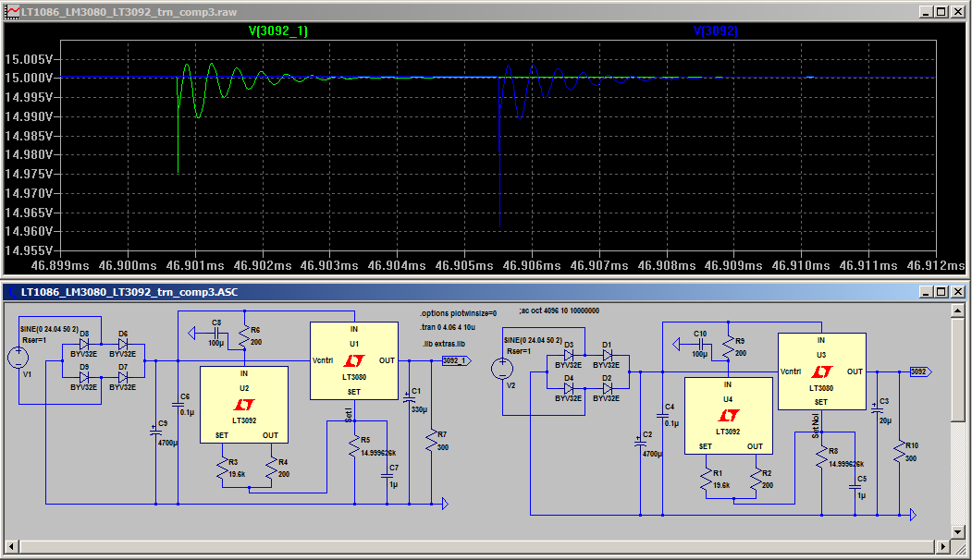This screenshot has width=972, height=560.
Task: Close the schematic .ASC window
Action: tap(958, 292)
